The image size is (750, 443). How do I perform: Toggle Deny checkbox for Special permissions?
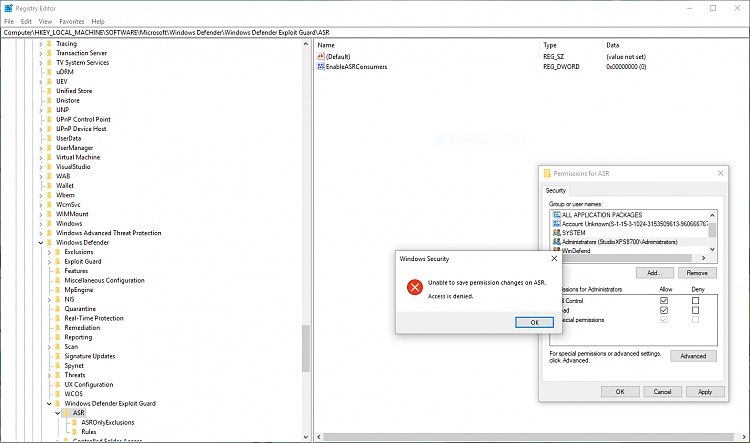(x=695, y=320)
